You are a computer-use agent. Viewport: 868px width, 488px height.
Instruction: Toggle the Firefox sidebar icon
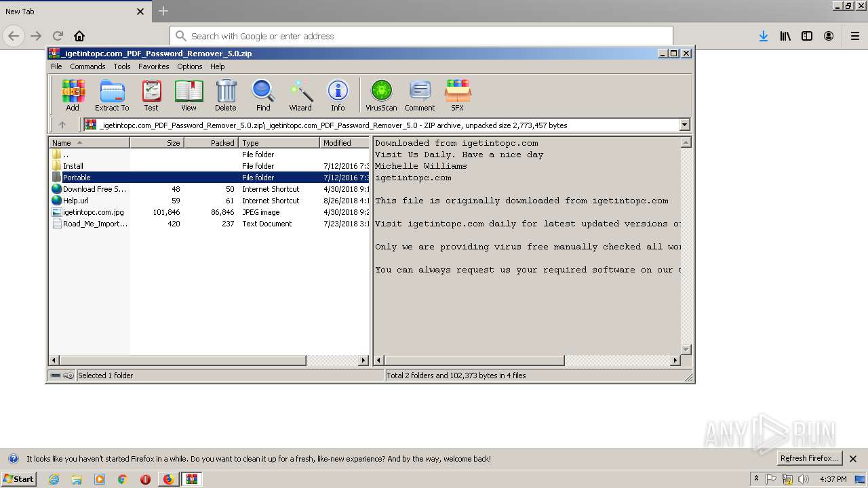pyautogui.click(x=807, y=36)
